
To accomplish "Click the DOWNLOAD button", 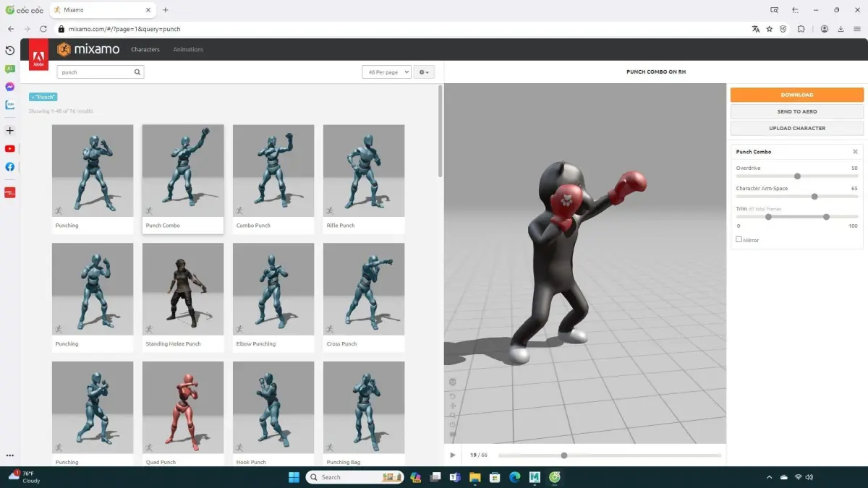I will (x=796, y=95).
